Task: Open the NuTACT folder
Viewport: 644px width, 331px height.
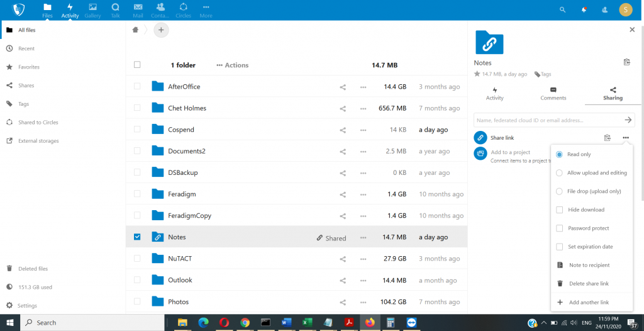Action: coord(180,259)
